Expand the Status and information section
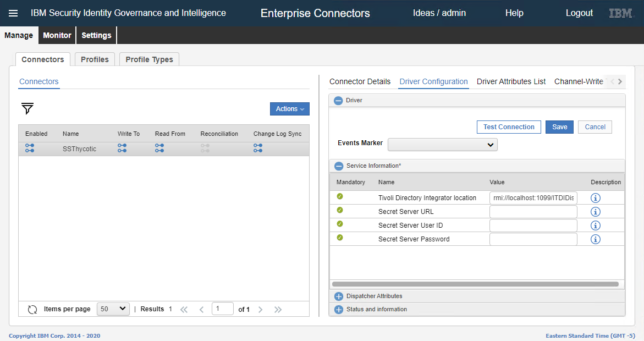This screenshot has height=341, width=644. pos(338,309)
